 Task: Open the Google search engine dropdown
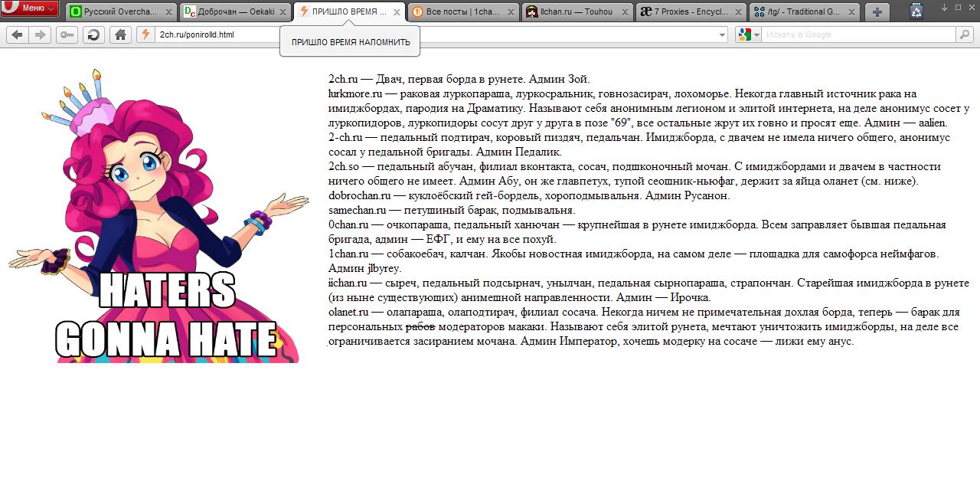[x=748, y=34]
